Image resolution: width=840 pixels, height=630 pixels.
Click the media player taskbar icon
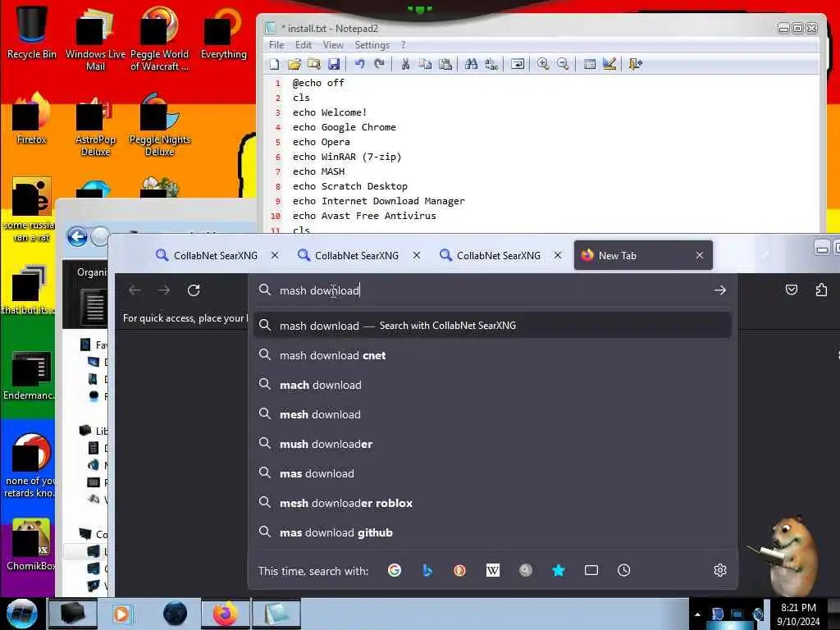[x=123, y=614]
